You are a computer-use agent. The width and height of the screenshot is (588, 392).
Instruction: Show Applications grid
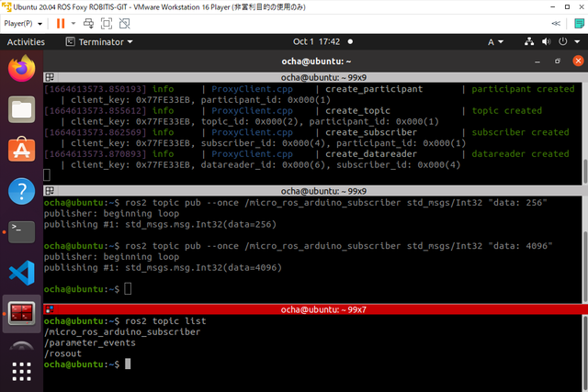tap(21, 371)
